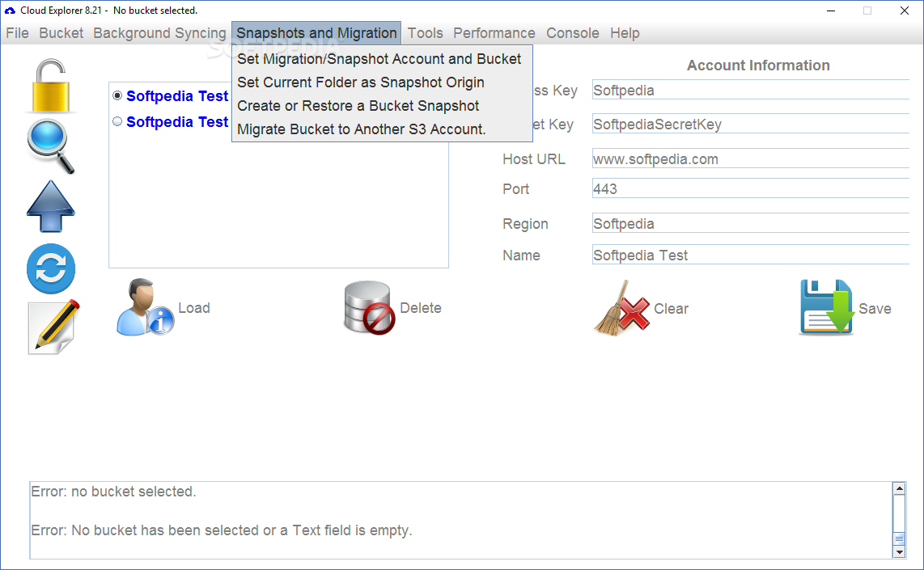Click the Port label

point(515,189)
